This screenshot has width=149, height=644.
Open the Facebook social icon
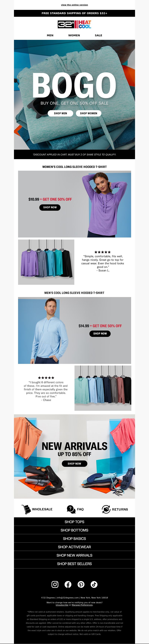(x=68, y=584)
